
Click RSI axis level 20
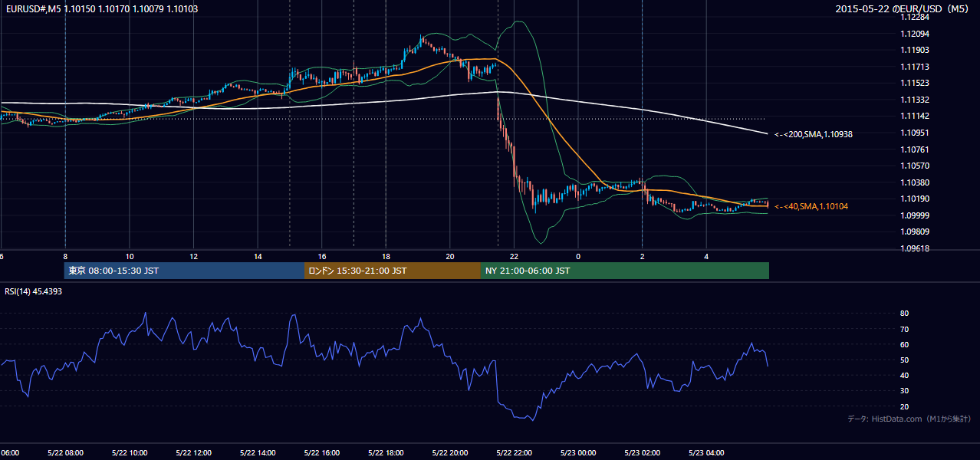905,406
